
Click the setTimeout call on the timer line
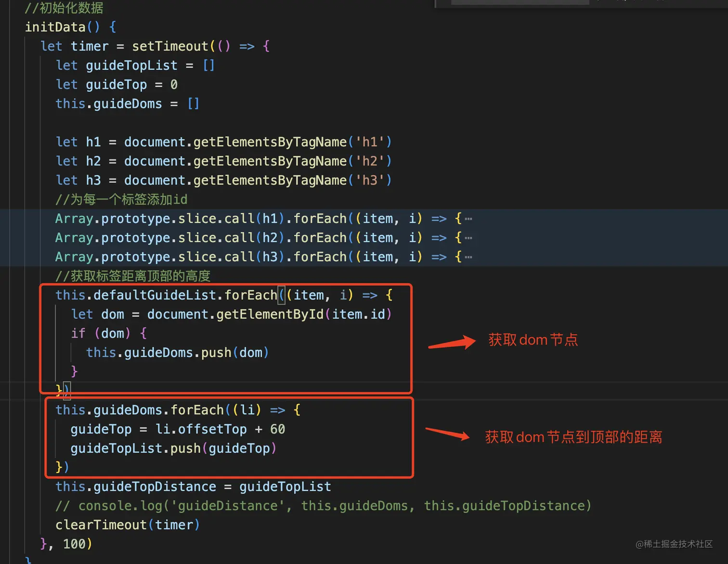click(170, 46)
